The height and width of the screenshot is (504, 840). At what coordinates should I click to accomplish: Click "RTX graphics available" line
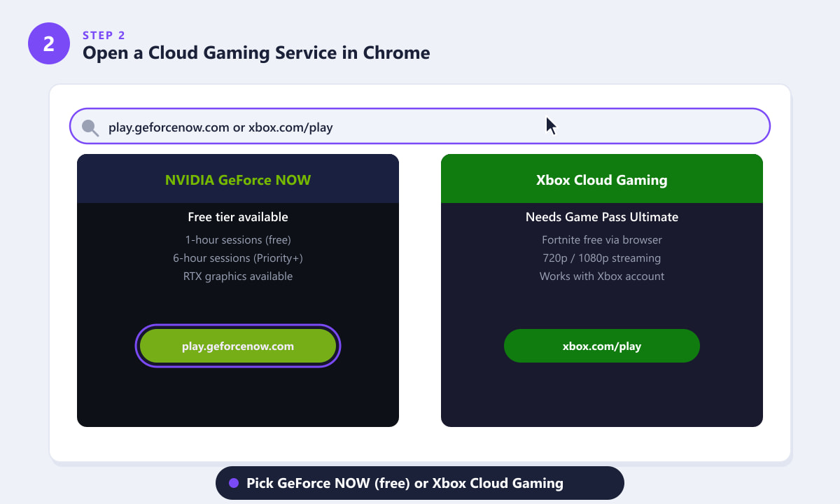pos(238,276)
